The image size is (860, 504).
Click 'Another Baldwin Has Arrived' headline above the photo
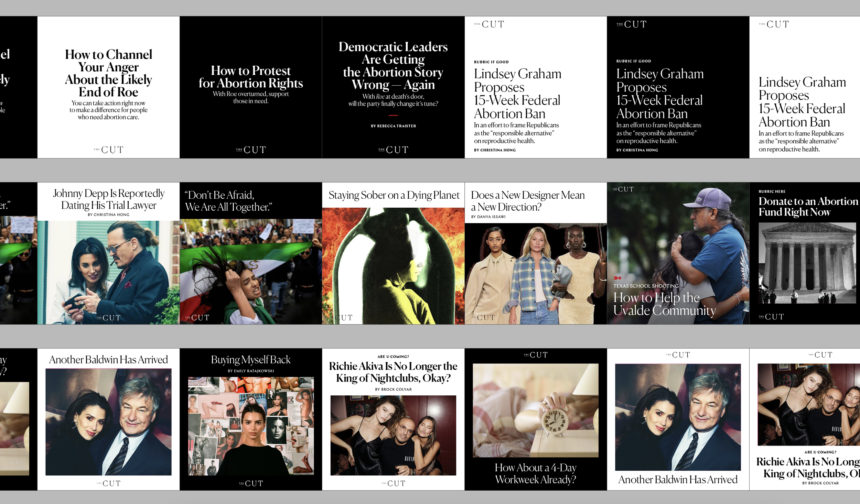108,360
